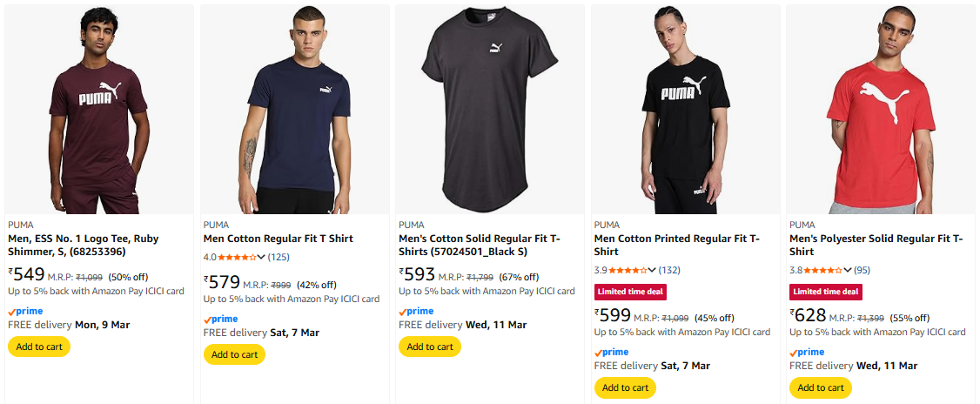View the black longline Puma t-shirt photo
Screen dimensions: 980x404
tap(489, 109)
